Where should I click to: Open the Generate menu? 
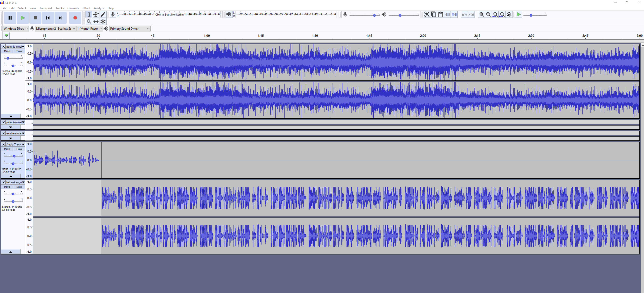click(73, 8)
